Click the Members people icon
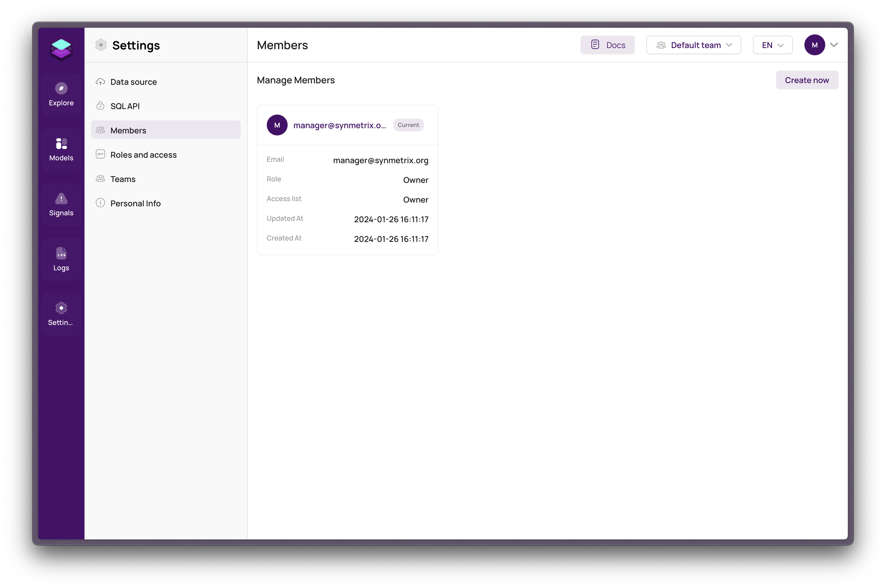Viewport: 886px width, 588px height. coord(100,130)
